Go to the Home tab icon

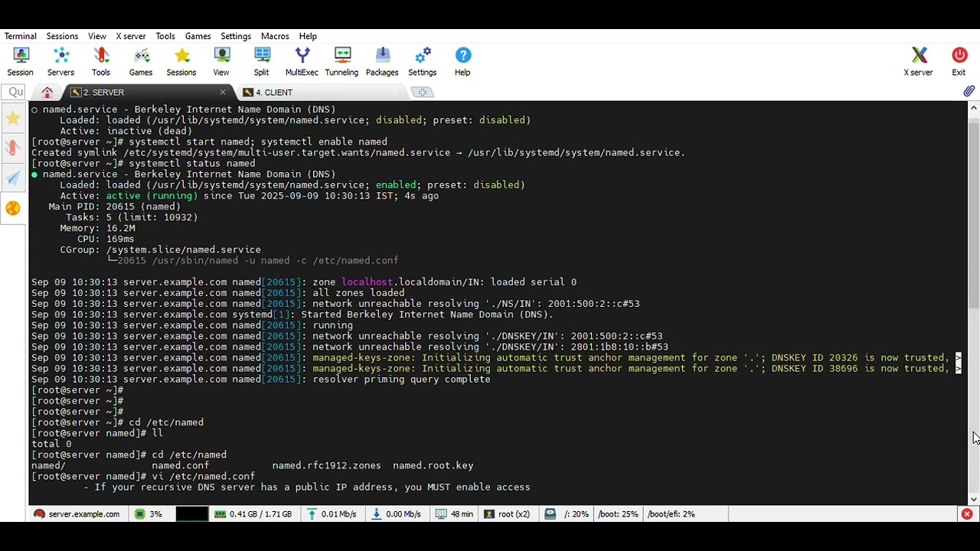click(x=47, y=93)
